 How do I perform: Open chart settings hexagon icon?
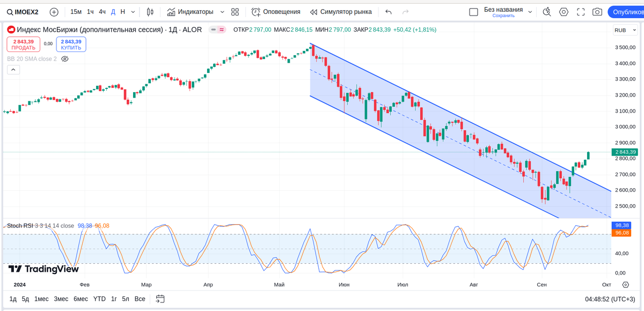tap(563, 12)
